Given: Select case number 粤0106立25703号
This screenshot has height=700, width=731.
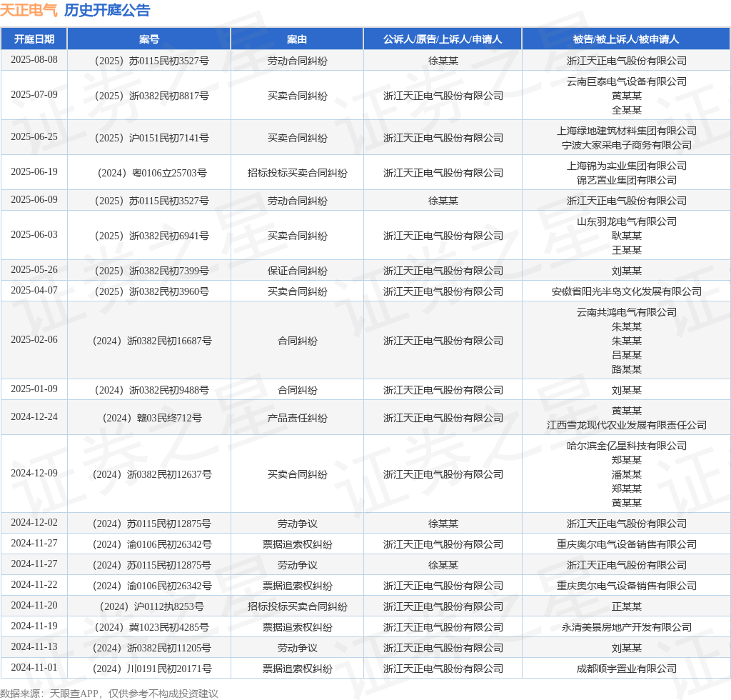Looking at the screenshot, I should (x=152, y=173).
